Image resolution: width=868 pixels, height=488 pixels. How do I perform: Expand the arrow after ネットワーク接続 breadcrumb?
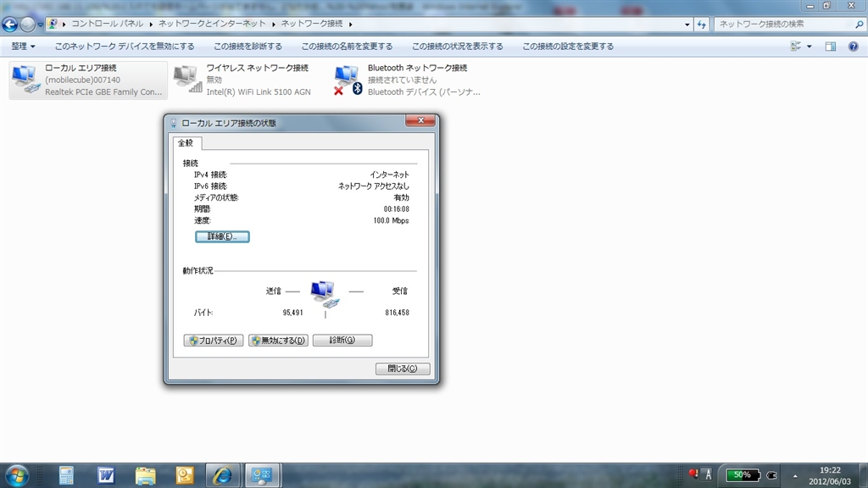pyautogui.click(x=350, y=25)
